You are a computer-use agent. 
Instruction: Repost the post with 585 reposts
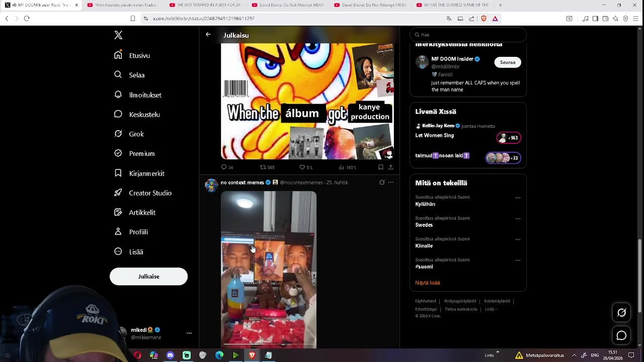(x=267, y=167)
